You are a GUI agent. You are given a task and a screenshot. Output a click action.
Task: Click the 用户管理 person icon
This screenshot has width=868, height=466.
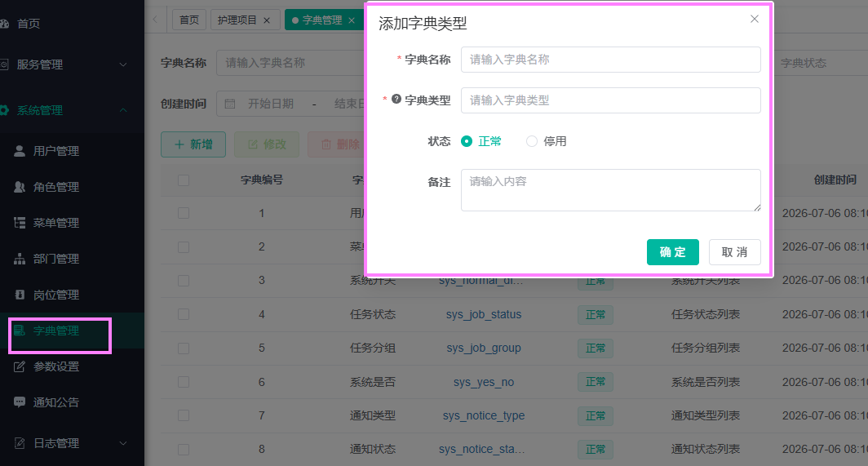tap(20, 151)
